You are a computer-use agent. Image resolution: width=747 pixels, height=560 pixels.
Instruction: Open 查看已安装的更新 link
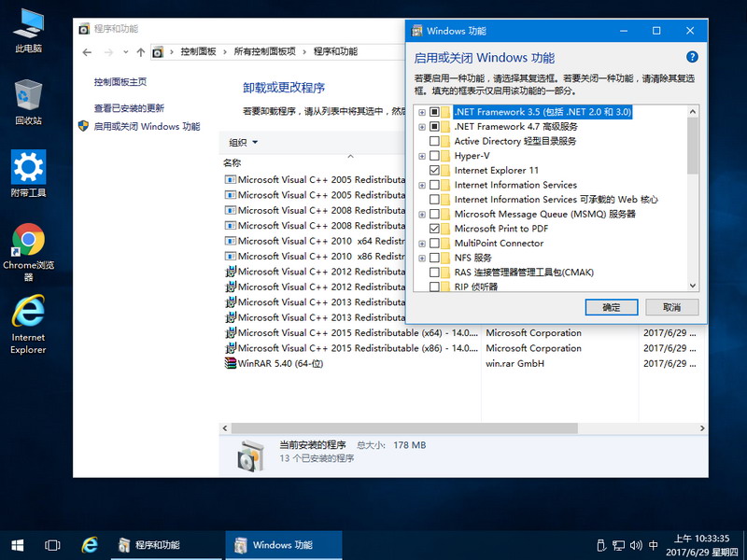point(129,108)
